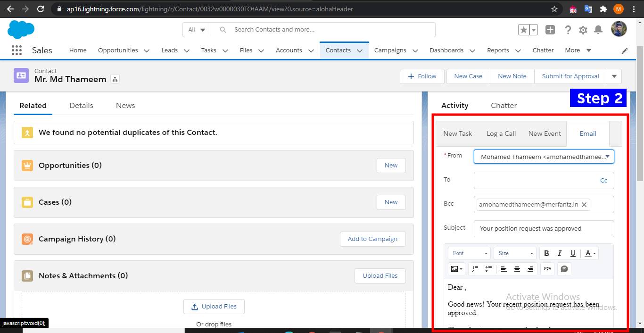Open the Setup gear icon
The height and width of the screenshot is (333, 644).
tap(583, 29)
